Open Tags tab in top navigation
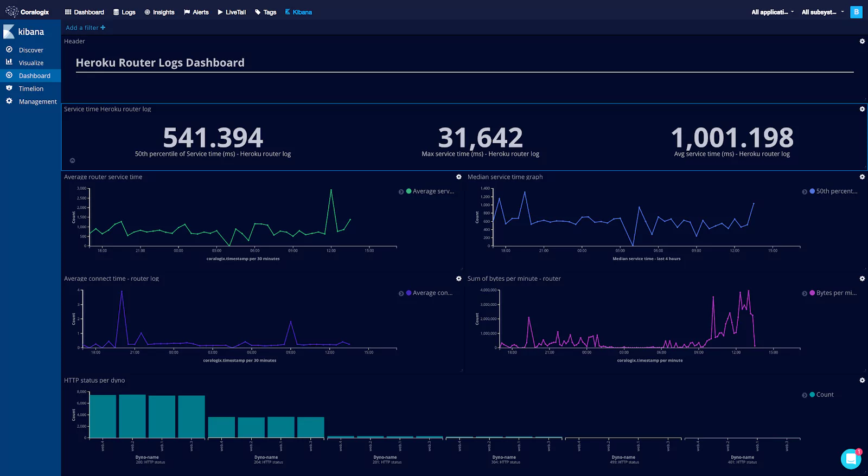868x476 pixels. click(x=265, y=12)
